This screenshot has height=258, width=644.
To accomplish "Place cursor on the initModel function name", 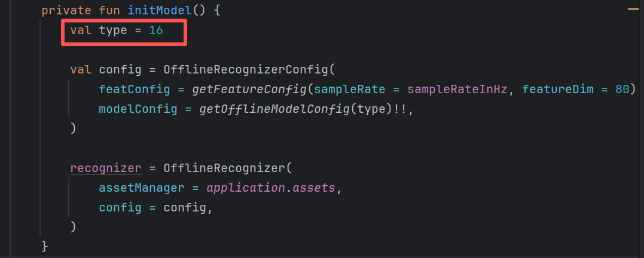I will pos(160,10).
